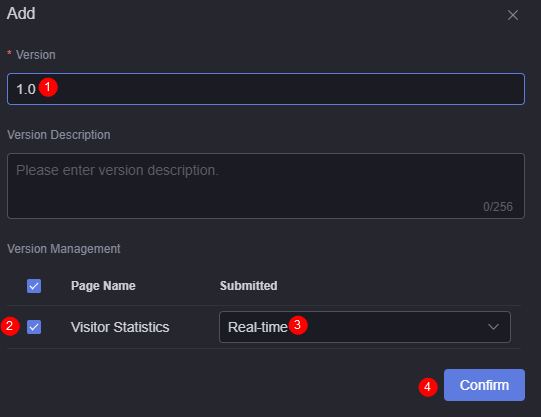Select the Visitor Statistics page name
Image resolution: width=541 pixels, height=417 pixels.
click(x=120, y=327)
